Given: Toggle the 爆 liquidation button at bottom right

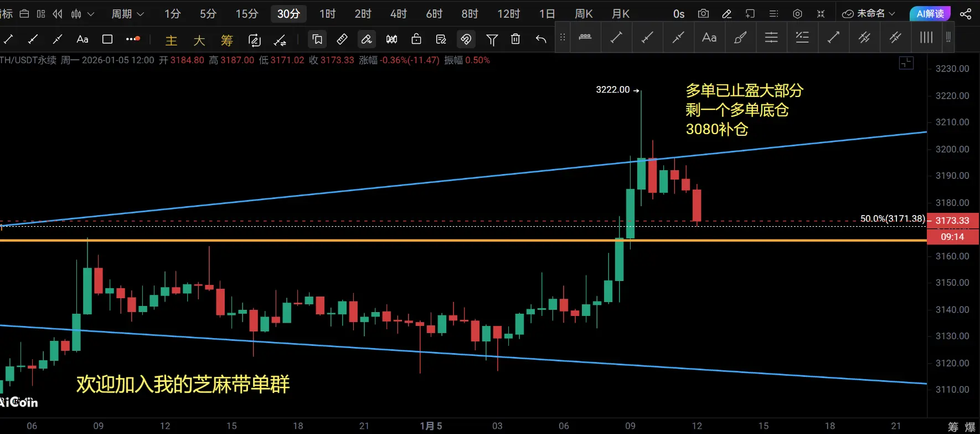Looking at the screenshot, I should pyautogui.click(x=970, y=426).
